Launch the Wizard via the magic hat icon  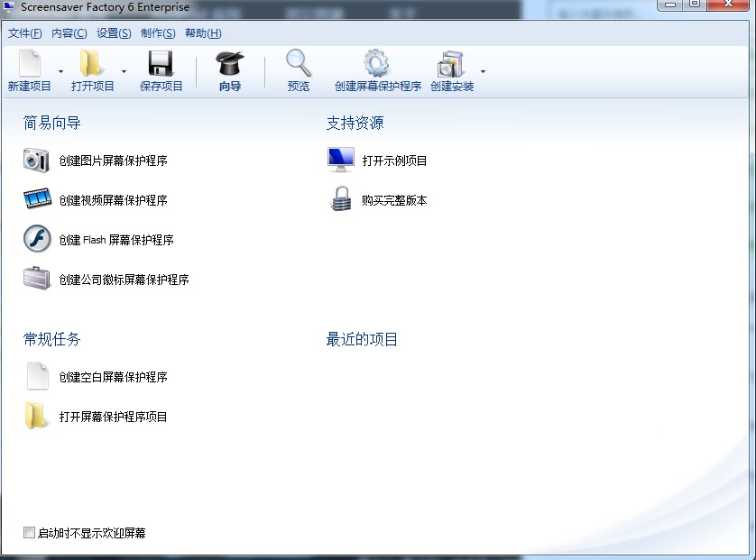click(x=230, y=63)
